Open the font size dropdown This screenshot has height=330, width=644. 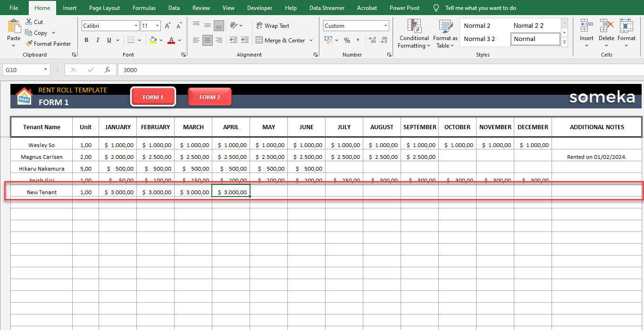click(x=156, y=25)
